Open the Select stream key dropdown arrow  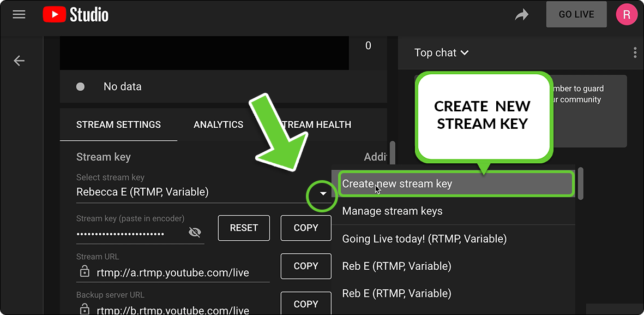pos(323,193)
